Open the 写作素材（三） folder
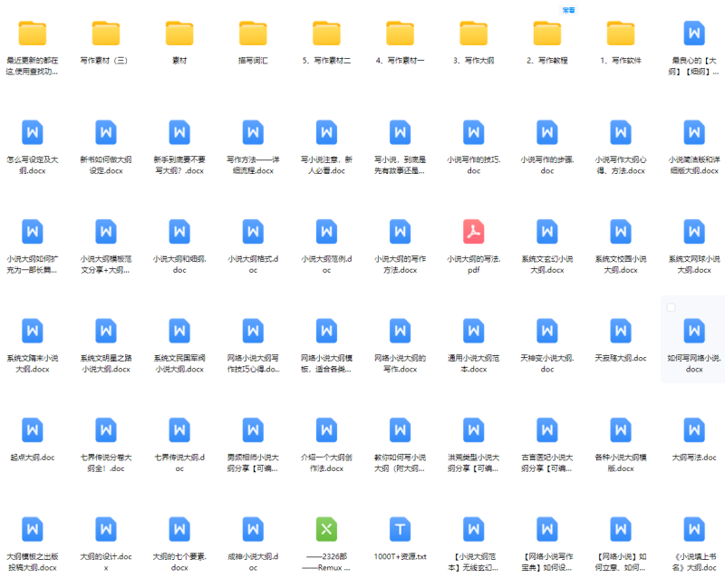The height and width of the screenshot is (588, 725). tap(105, 34)
